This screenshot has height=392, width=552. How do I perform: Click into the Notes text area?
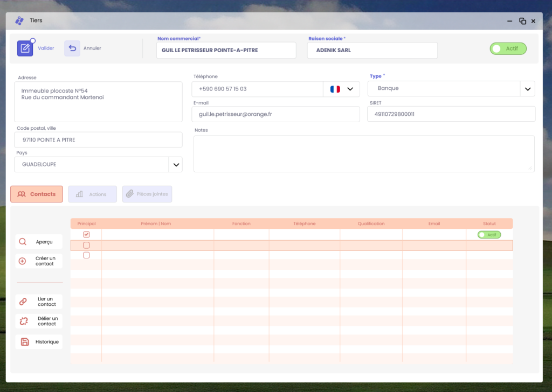tap(364, 153)
